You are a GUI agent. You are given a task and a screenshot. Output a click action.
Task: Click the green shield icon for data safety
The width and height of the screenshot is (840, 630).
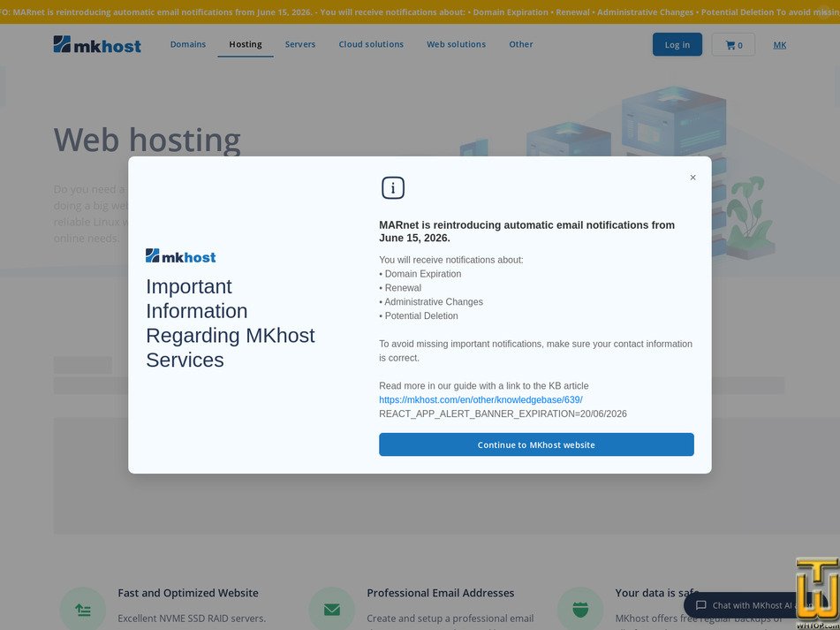[580, 610]
